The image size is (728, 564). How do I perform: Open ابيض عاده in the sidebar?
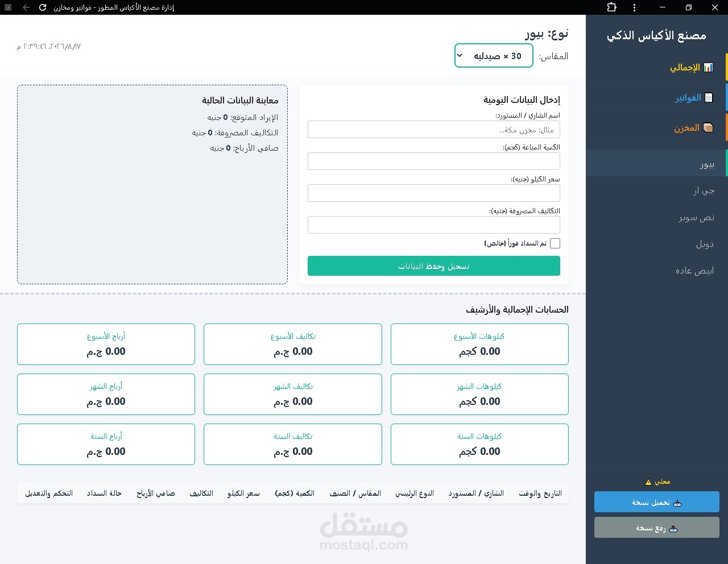tap(656, 271)
